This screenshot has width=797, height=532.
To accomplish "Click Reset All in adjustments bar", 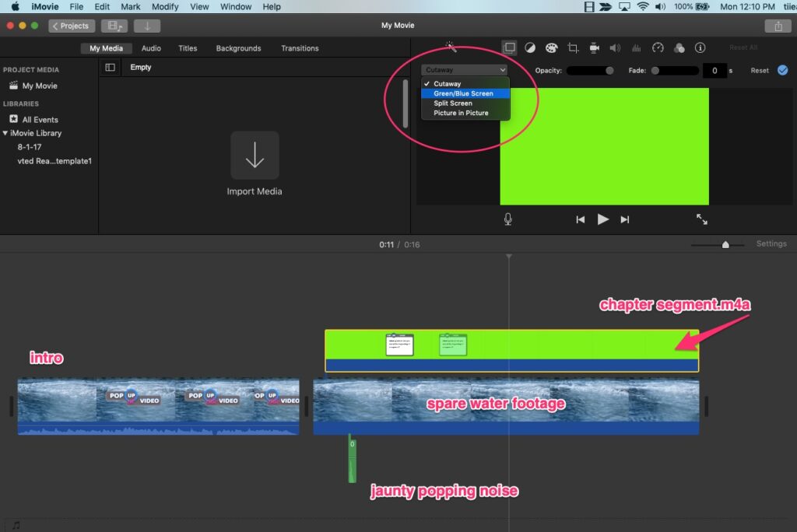I will (x=743, y=47).
